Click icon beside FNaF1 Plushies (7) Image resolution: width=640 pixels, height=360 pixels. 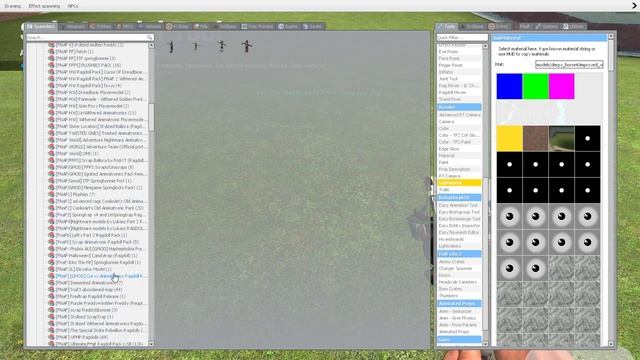[51, 194]
